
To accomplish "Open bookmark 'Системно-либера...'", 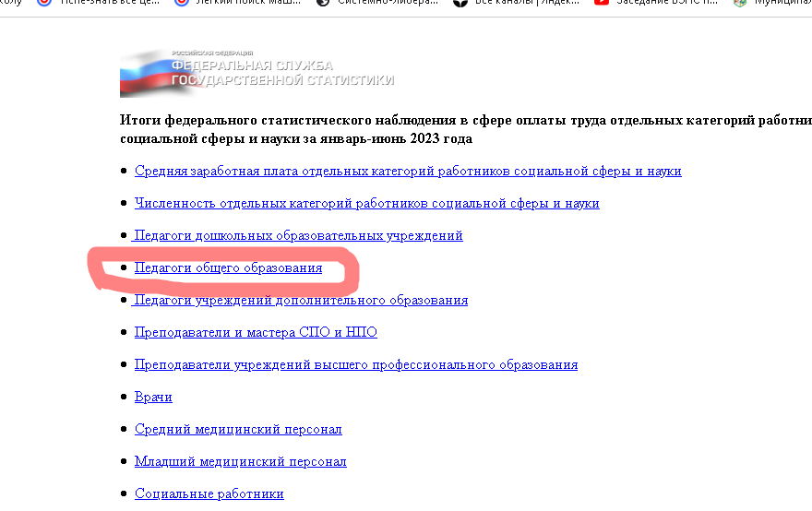I will (377, 3).
